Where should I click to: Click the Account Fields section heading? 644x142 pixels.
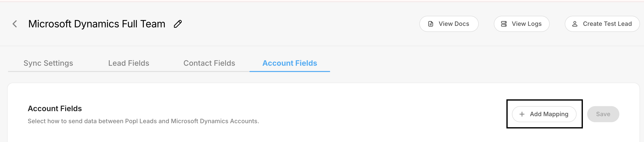coord(55,109)
